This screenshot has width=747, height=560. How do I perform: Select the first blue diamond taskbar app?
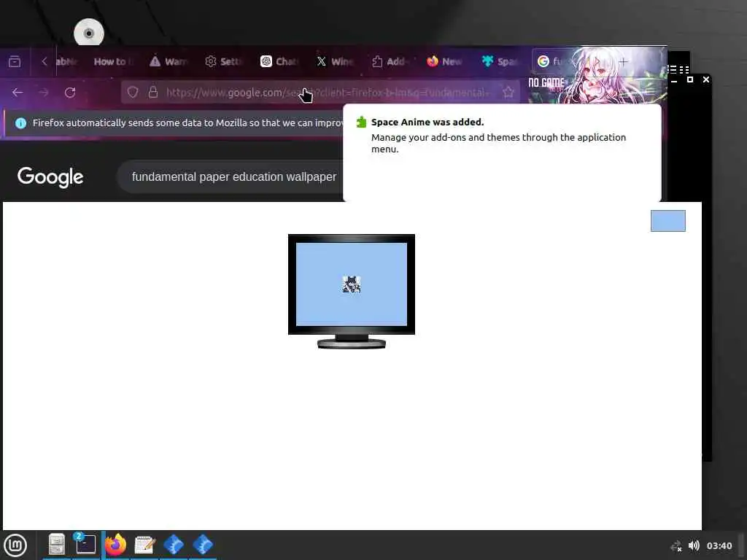pyautogui.click(x=174, y=544)
